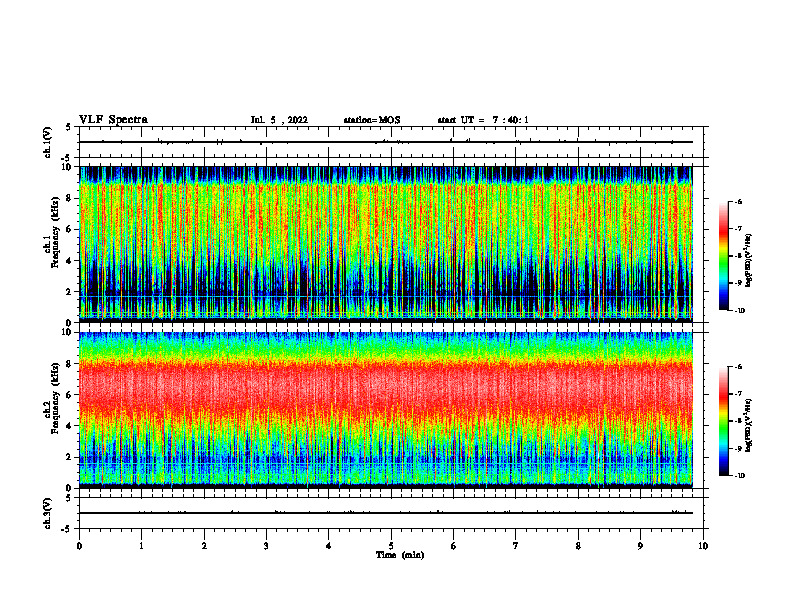Click inside the ch.1 spectrogram panel
This screenshot has height=612, width=792.
click(x=386, y=244)
